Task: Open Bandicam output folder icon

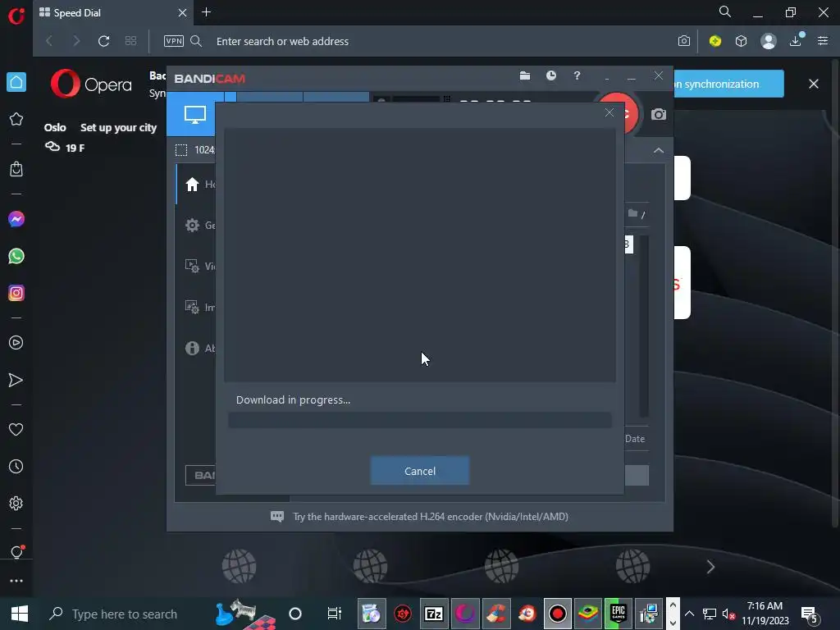Action: pos(525,76)
